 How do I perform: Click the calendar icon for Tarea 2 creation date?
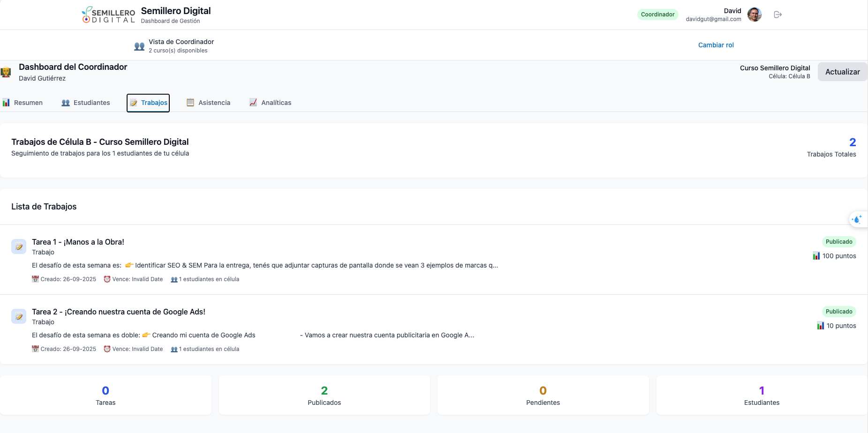(x=35, y=349)
